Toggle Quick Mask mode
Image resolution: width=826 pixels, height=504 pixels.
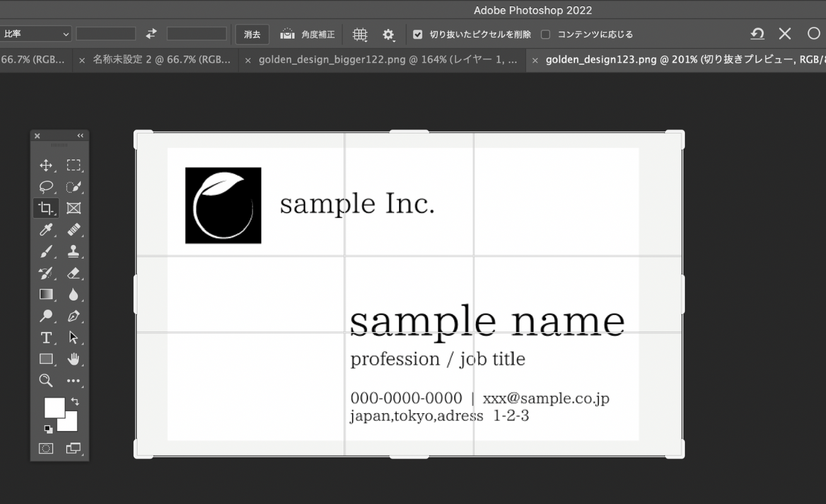pyautogui.click(x=46, y=449)
